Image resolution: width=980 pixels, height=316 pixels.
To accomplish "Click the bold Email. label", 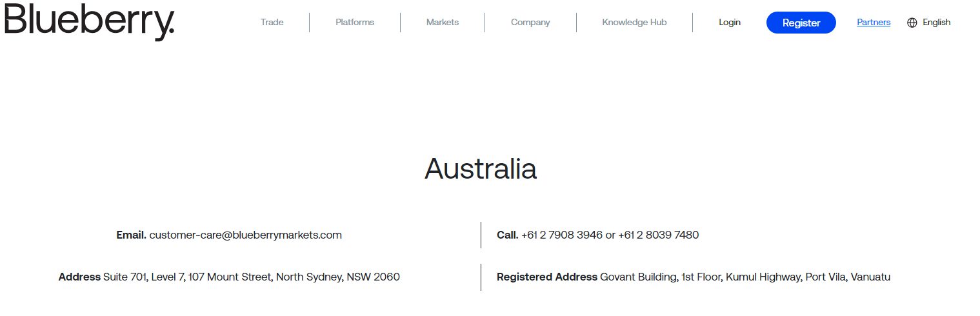I will [132, 235].
